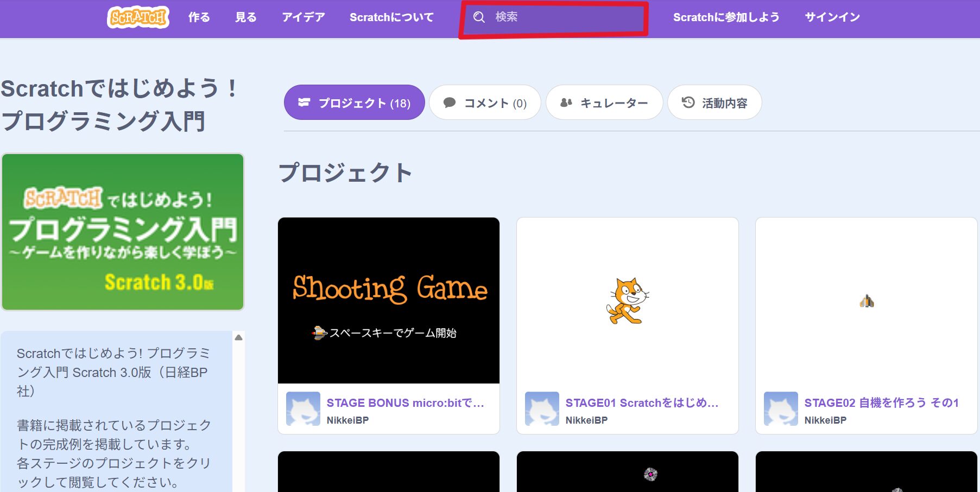Open Scratchについて in navigation bar

point(391,17)
